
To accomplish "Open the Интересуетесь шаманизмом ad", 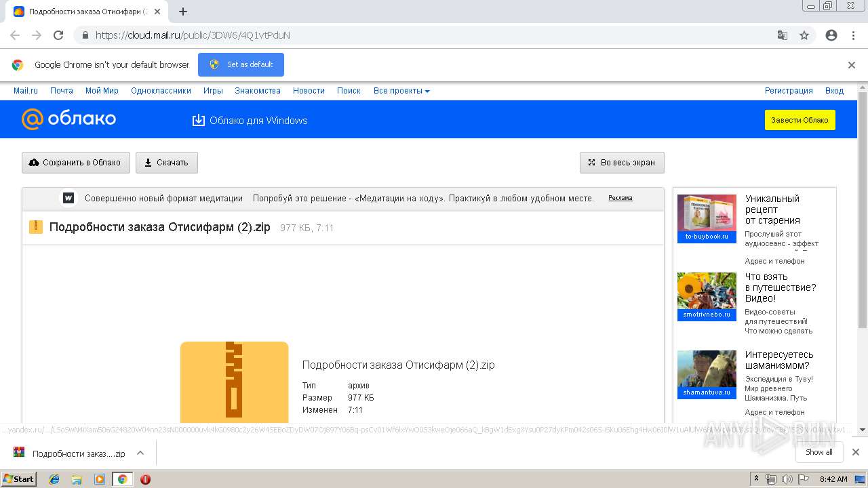I will tap(779, 360).
